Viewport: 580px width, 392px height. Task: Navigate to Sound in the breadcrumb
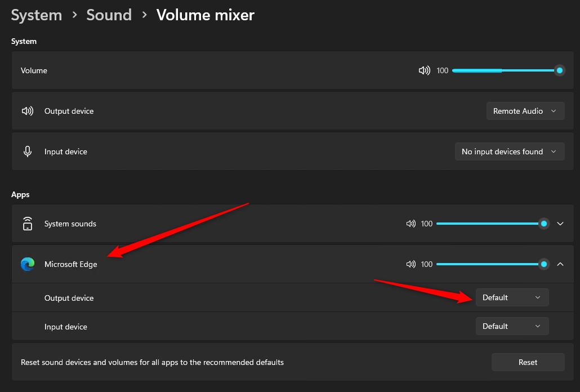(109, 15)
